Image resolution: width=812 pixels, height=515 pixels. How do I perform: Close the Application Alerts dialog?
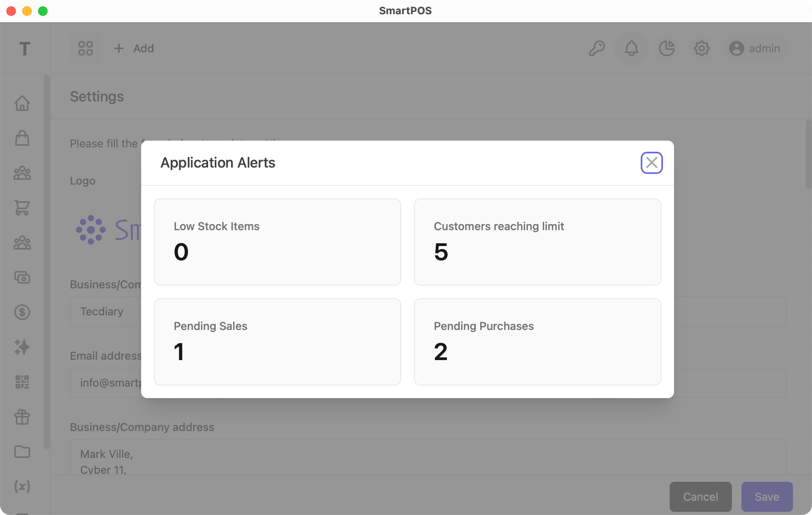(651, 162)
